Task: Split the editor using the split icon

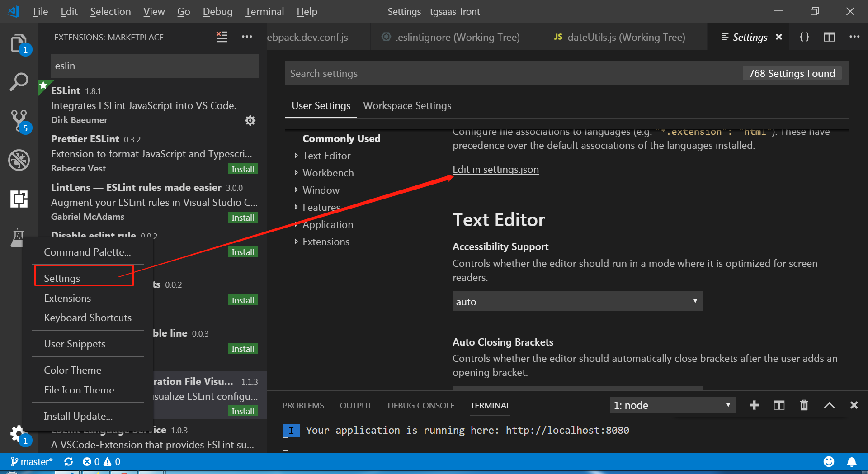Action: tap(829, 37)
